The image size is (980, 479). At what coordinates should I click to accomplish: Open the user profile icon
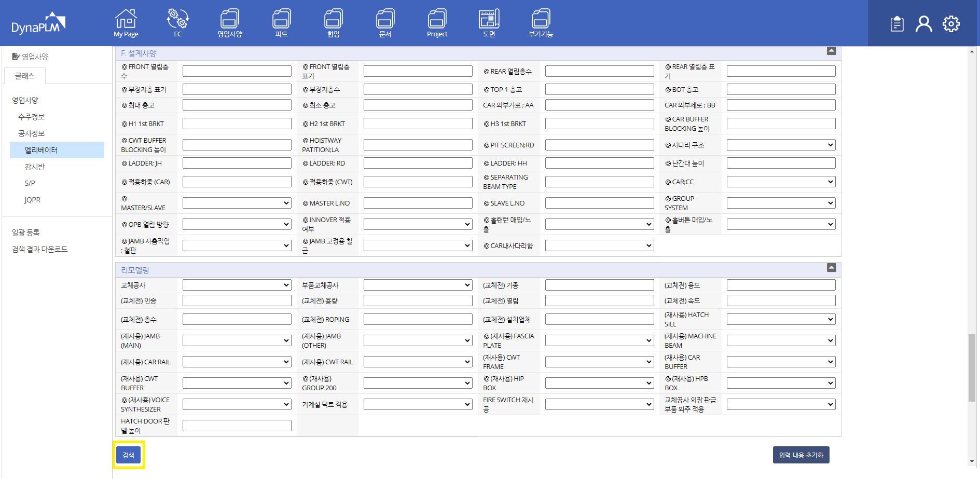coord(924,24)
